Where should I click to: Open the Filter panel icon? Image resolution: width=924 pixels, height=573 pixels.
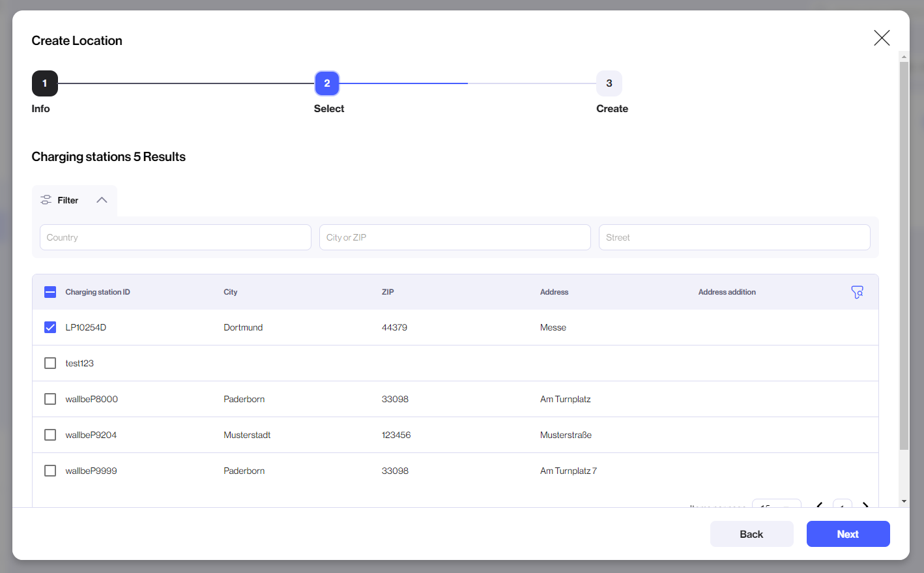click(x=45, y=200)
